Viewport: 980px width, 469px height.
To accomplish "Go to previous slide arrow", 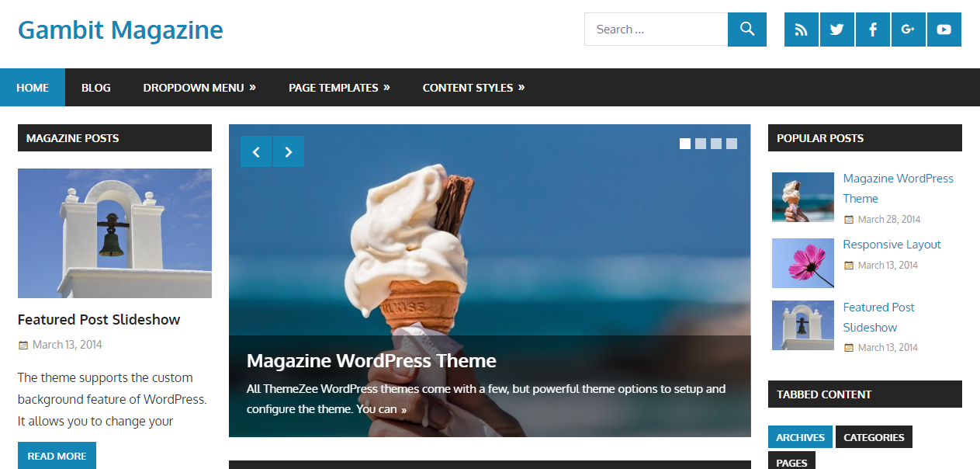I will (x=256, y=151).
